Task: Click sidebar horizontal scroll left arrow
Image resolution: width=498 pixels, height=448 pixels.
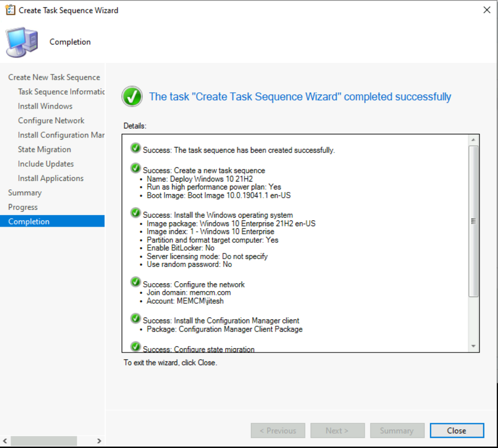Action: tap(5, 441)
